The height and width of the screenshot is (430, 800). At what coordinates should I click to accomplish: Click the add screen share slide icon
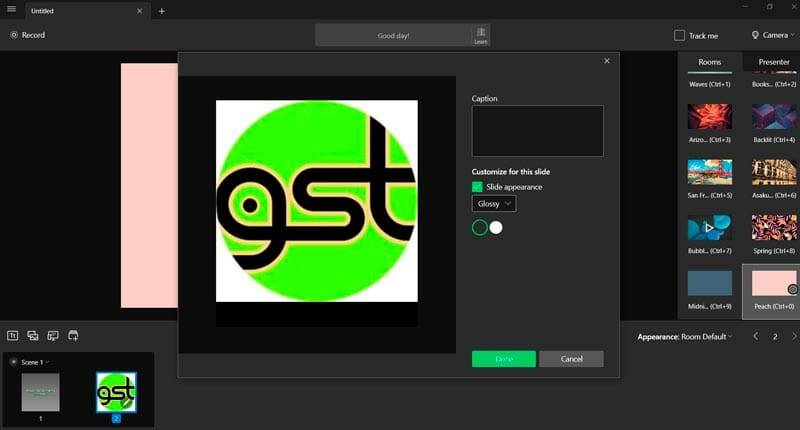tap(53, 335)
